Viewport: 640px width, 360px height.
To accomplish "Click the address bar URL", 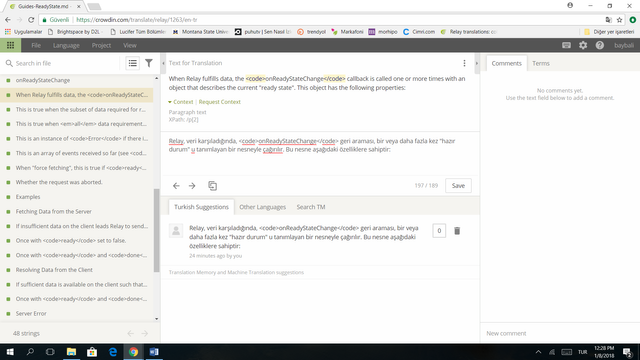I will point(137,20).
